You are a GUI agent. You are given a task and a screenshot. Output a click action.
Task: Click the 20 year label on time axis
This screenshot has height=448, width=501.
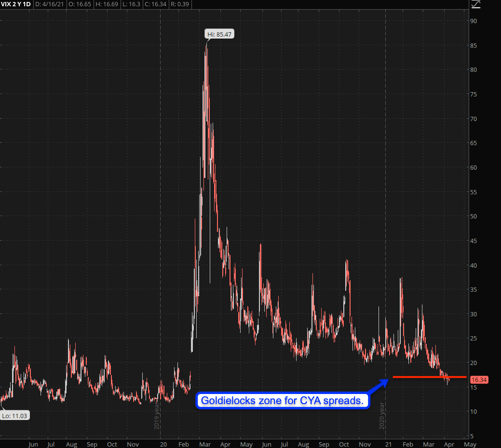tap(163, 444)
